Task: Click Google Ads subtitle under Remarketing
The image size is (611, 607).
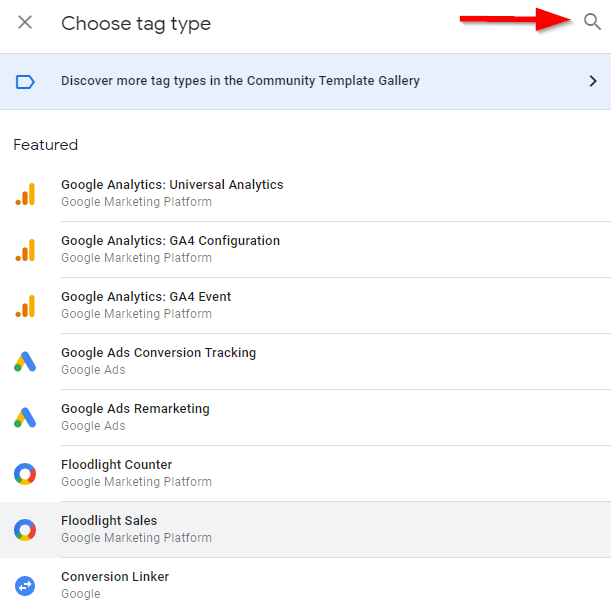Action: pos(93,426)
